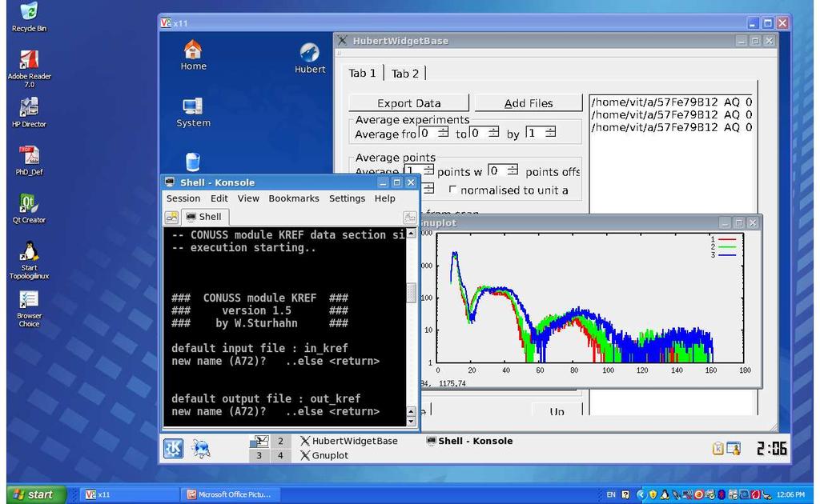The width and height of the screenshot is (820, 504).
Task: Click the green legend line labeled 2
Action: (727, 247)
